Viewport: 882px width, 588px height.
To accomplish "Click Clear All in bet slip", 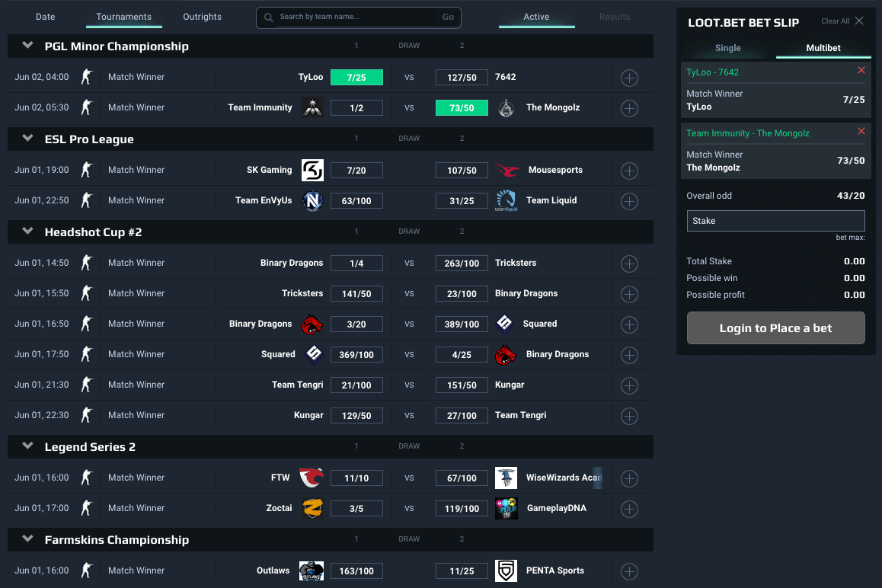I will tap(836, 21).
